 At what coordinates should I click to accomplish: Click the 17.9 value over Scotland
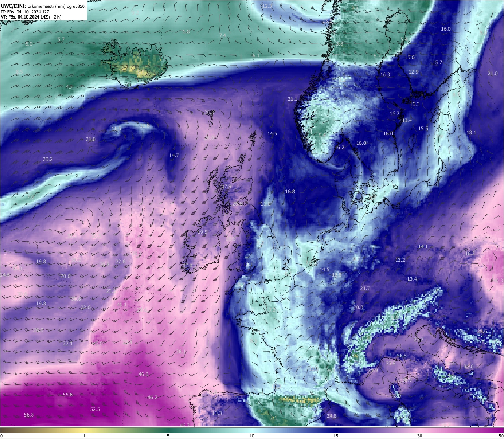pos(226,186)
